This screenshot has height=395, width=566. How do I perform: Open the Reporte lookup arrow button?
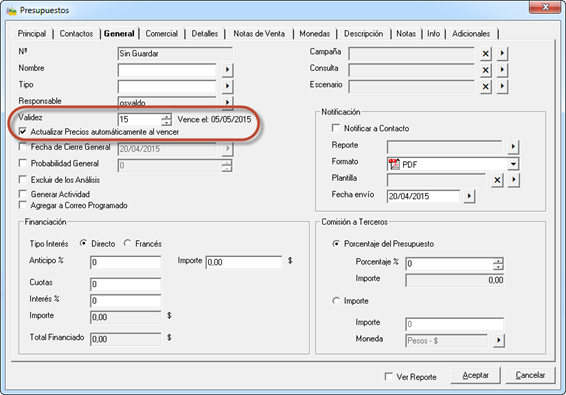coord(513,147)
